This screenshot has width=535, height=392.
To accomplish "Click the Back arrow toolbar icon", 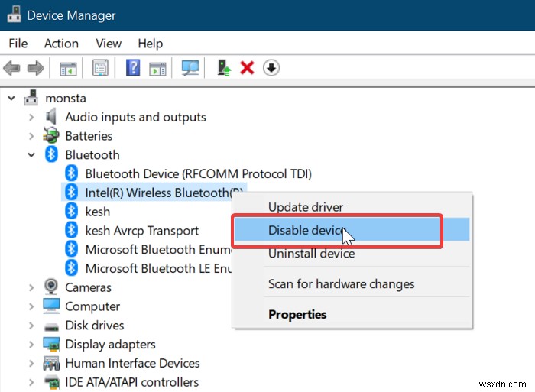I will pyautogui.click(x=12, y=68).
